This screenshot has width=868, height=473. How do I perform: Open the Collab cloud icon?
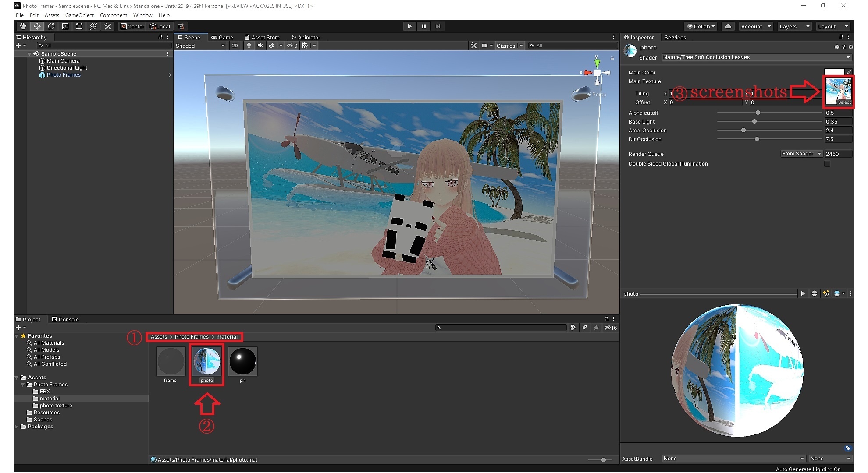(728, 26)
